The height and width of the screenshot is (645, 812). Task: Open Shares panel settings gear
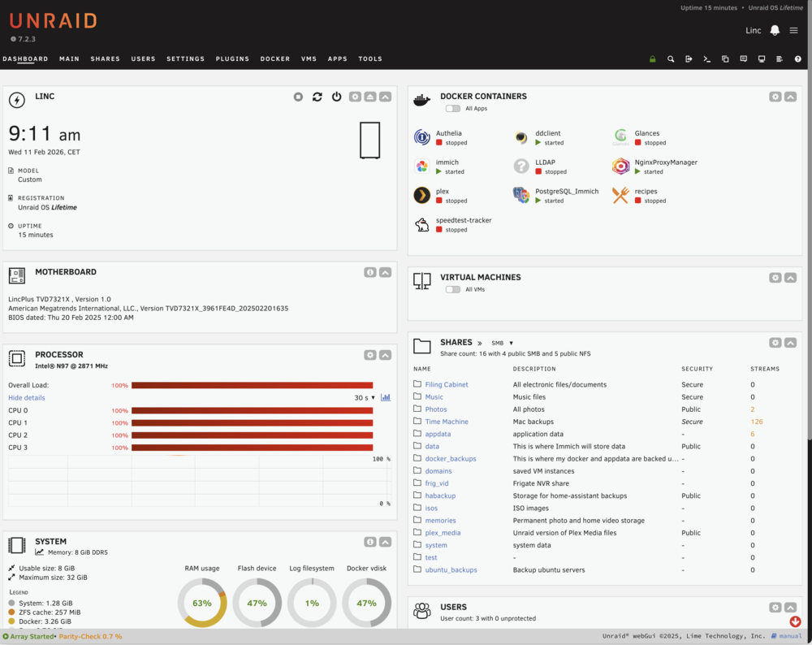pos(775,343)
